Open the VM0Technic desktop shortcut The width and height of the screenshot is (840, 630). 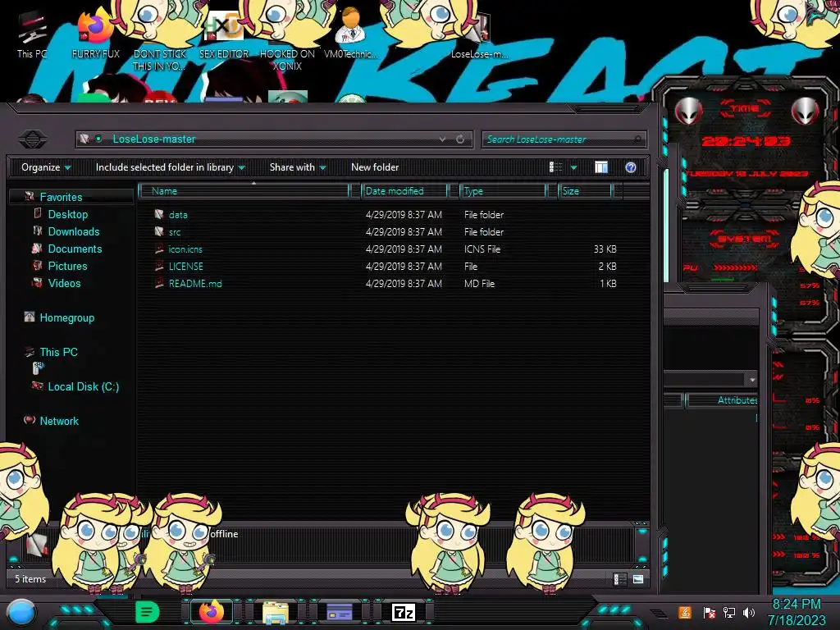[351, 34]
